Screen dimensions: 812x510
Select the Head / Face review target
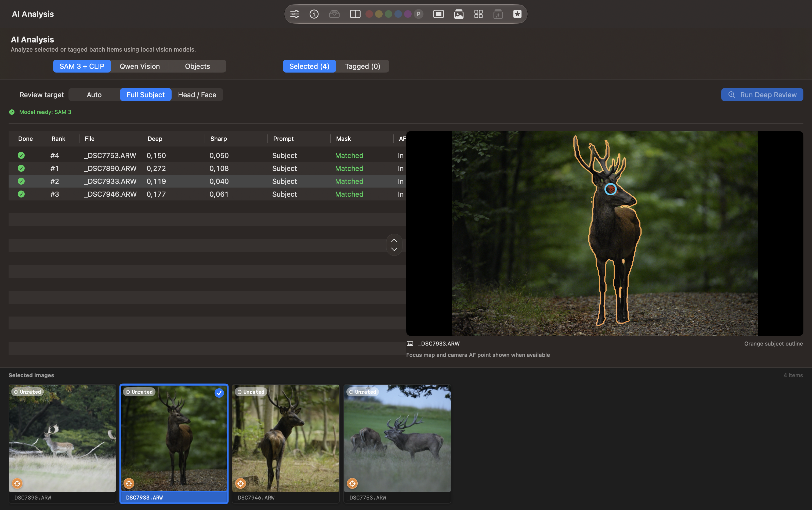(197, 95)
